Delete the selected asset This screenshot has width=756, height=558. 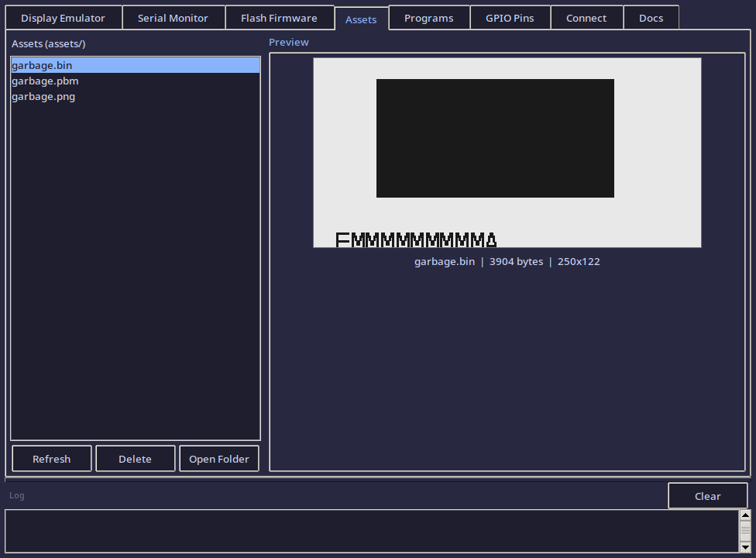(135, 458)
